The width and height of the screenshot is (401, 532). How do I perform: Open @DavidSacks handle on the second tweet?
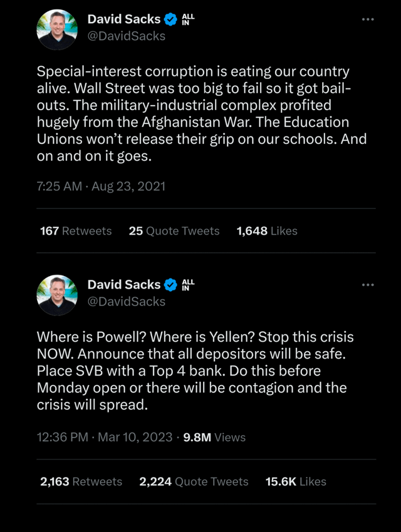(x=127, y=301)
